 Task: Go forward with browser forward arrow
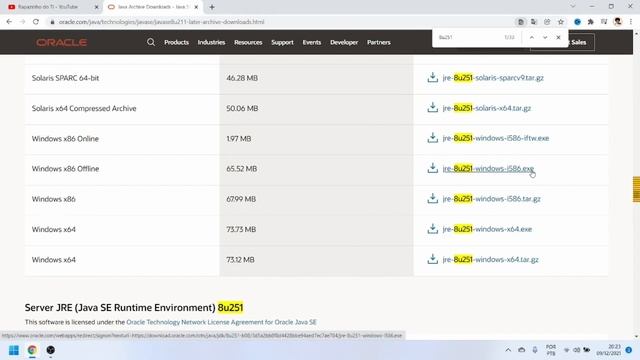click(x=22, y=22)
